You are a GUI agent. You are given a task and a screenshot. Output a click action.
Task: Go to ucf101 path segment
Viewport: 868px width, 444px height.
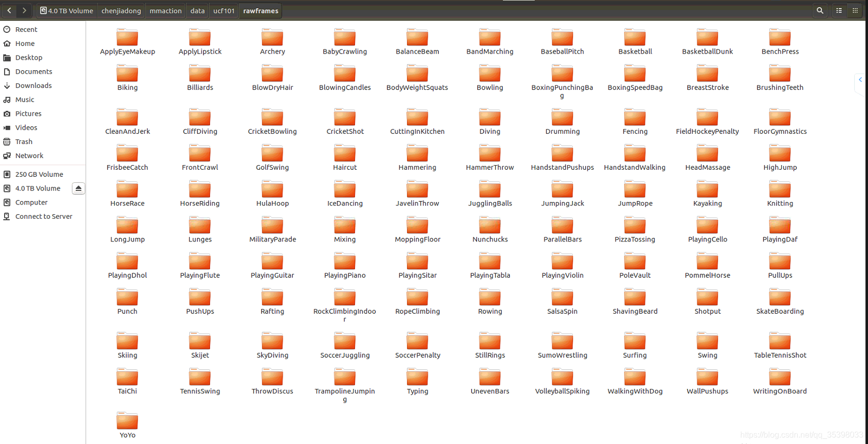(x=224, y=11)
